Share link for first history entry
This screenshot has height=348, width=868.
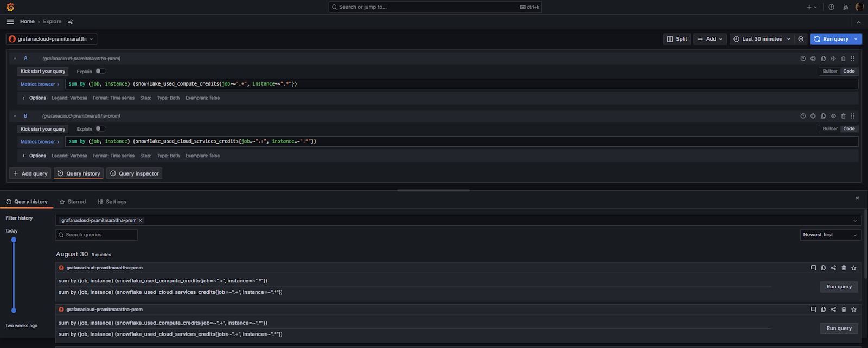click(833, 268)
